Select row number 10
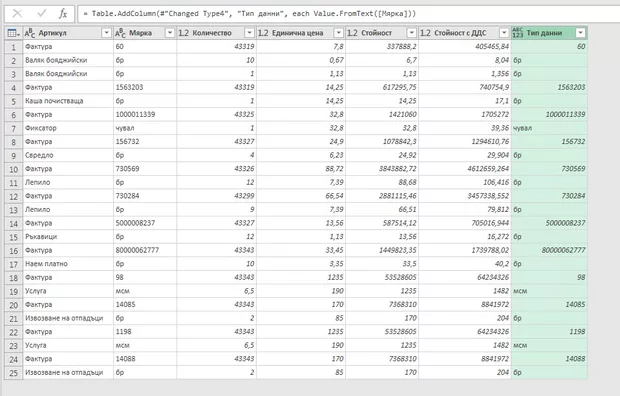The width and height of the screenshot is (620, 396). [x=14, y=169]
